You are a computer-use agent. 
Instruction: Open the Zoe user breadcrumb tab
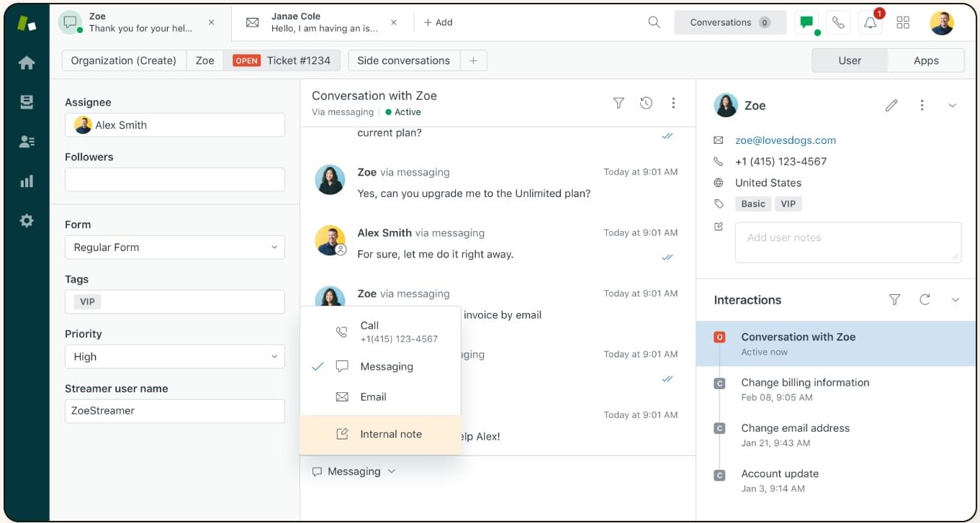205,60
